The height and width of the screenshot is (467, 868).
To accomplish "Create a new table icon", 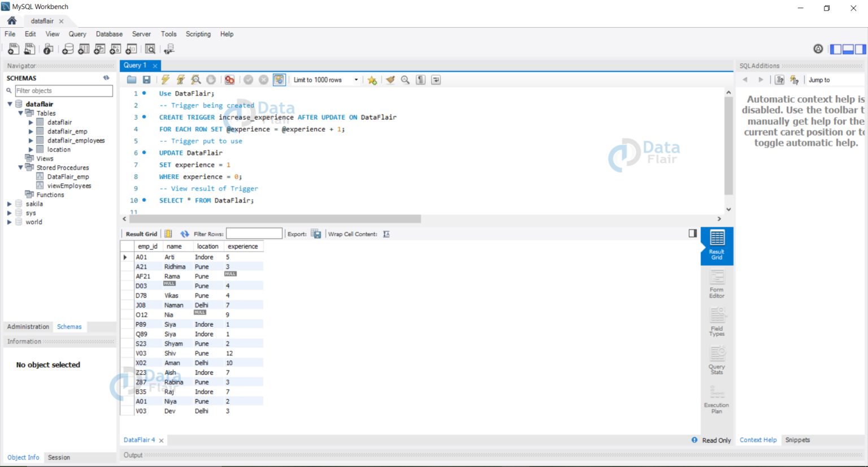I will [84, 49].
